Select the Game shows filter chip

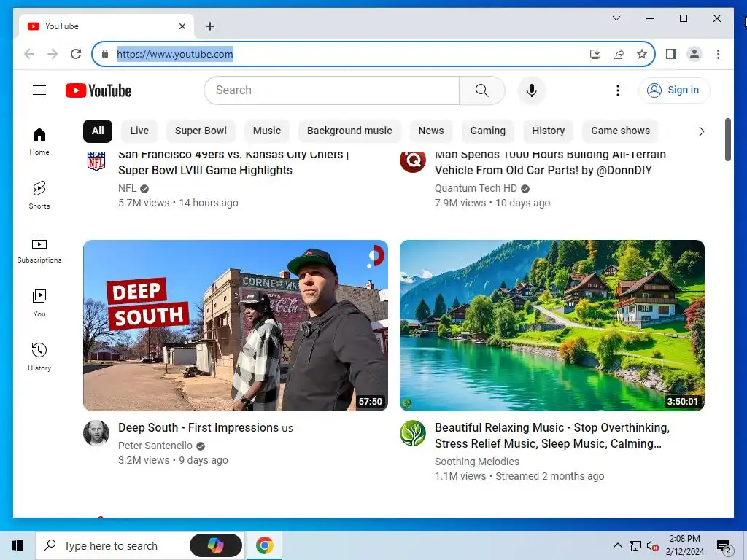(620, 131)
